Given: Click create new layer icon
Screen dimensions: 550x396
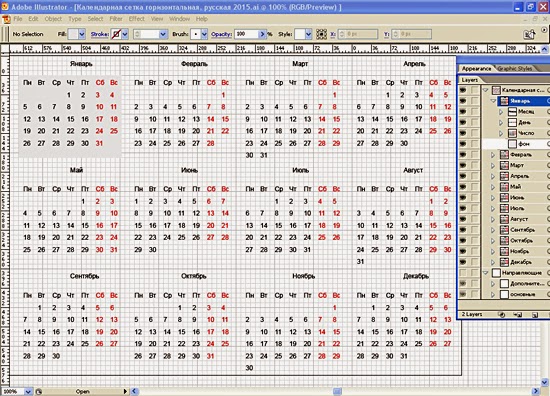Looking at the screenshot, I should 535,315.
